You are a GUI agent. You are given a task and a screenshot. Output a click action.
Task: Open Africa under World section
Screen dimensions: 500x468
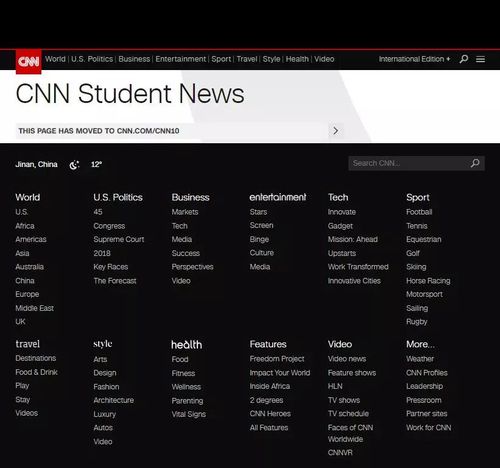(25, 226)
